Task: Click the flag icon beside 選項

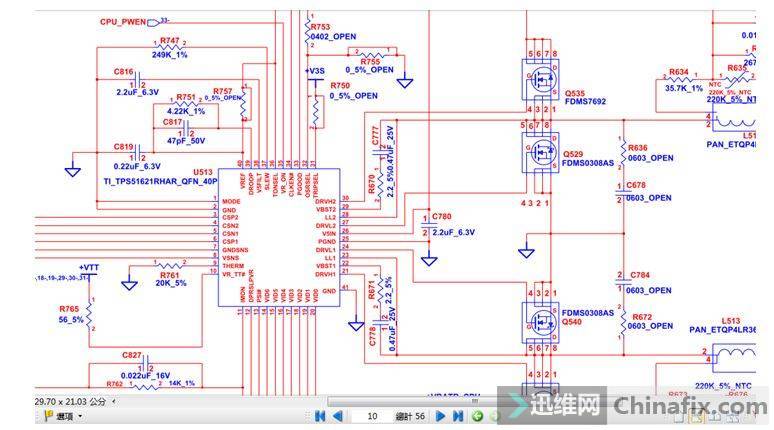Action: coord(49,416)
